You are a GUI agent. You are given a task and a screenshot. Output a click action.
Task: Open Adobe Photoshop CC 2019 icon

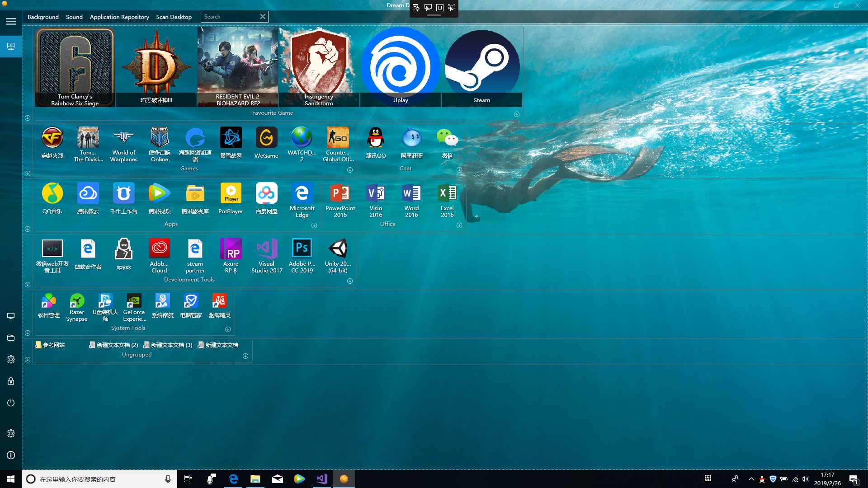pyautogui.click(x=302, y=256)
